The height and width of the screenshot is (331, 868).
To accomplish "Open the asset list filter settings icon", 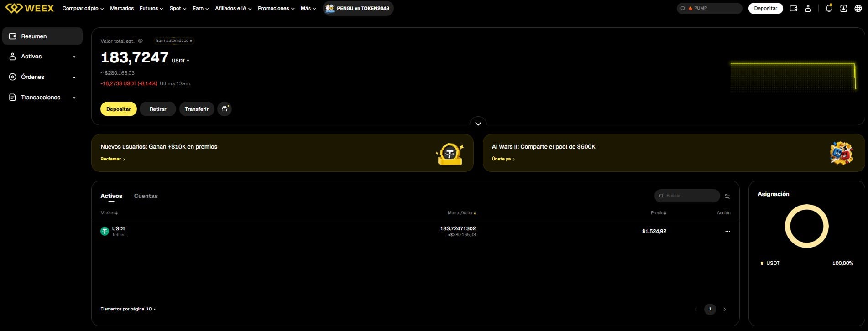I will [x=727, y=196].
